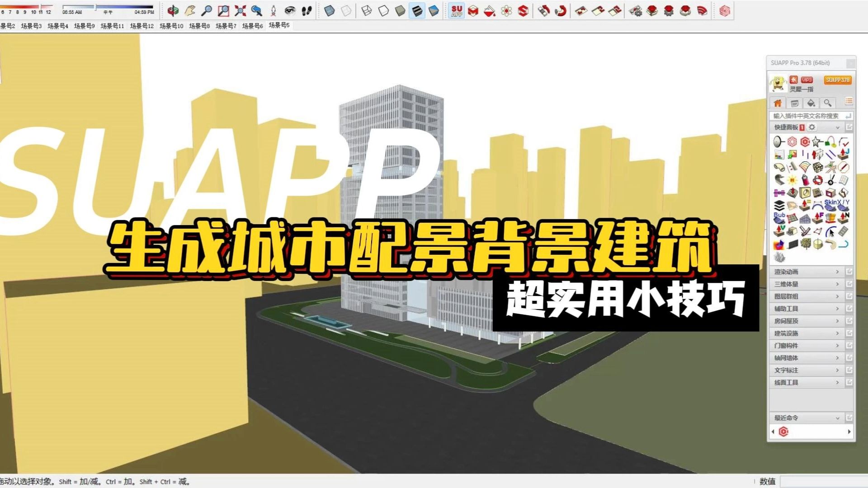Switch to Hidden Line style
The width and height of the screenshot is (868, 488).
point(383,11)
